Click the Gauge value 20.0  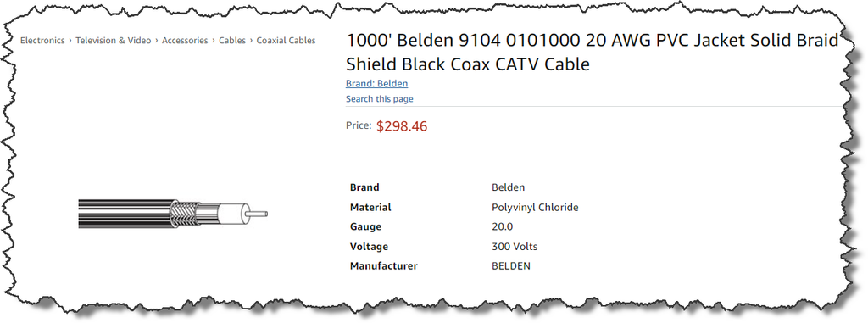tap(502, 226)
